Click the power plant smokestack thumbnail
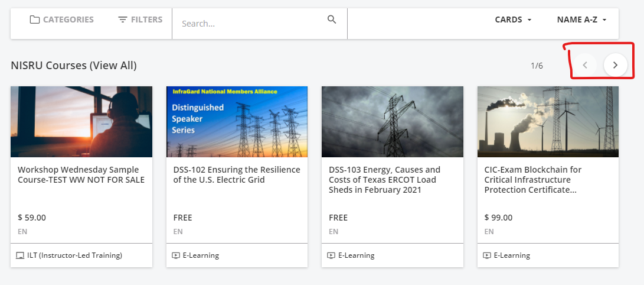Viewport: 644px width, 285px height. [548, 122]
